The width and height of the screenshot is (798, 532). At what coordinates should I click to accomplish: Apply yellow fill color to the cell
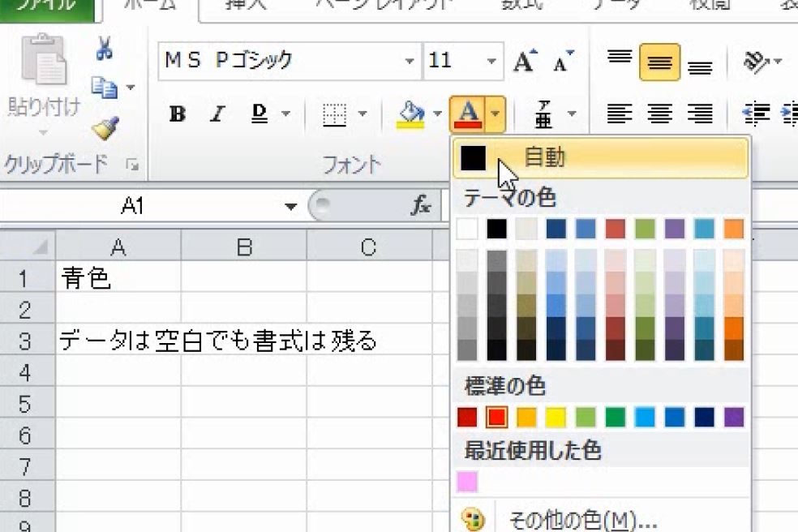[410, 114]
